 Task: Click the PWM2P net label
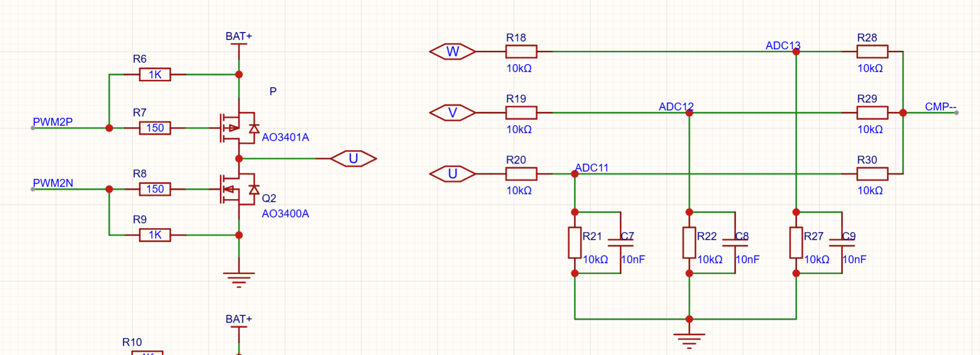click(x=53, y=122)
